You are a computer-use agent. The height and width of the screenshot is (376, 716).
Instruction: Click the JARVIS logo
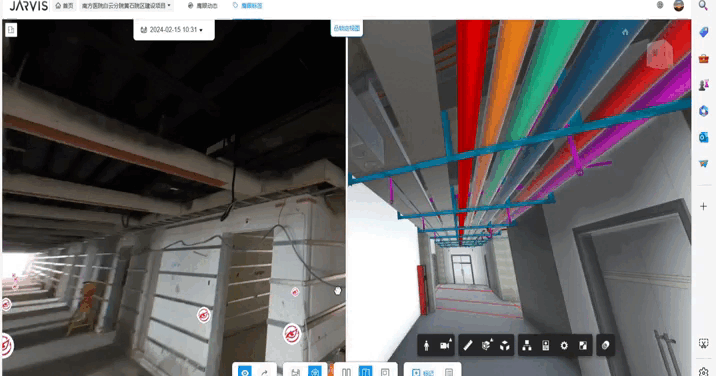pyautogui.click(x=28, y=6)
